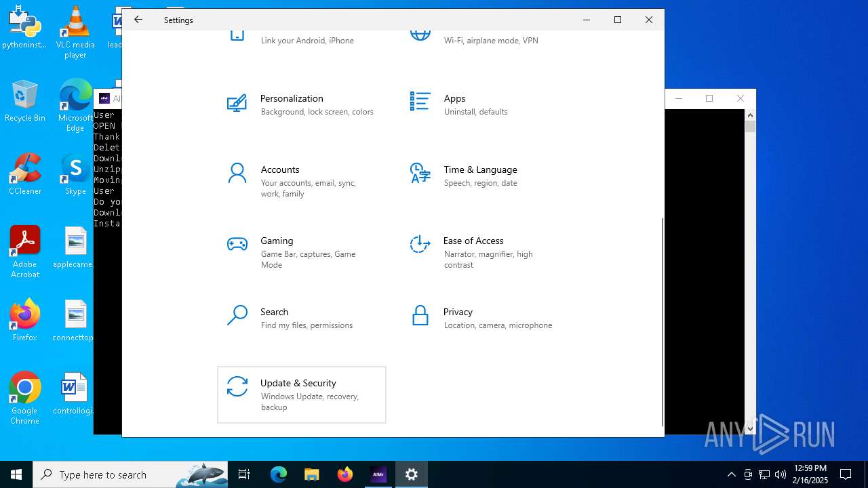Click the Network & Internet globe icon
Screen dimensions: 868x488
tap(420, 35)
